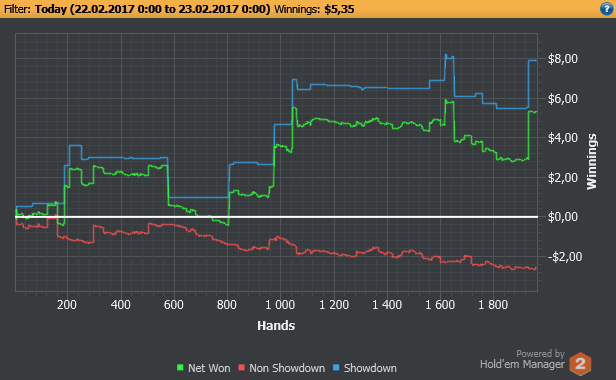This screenshot has width=616, height=380.
Task: Click the white zero baseline in the graph
Action: pyautogui.click(x=277, y=217)
